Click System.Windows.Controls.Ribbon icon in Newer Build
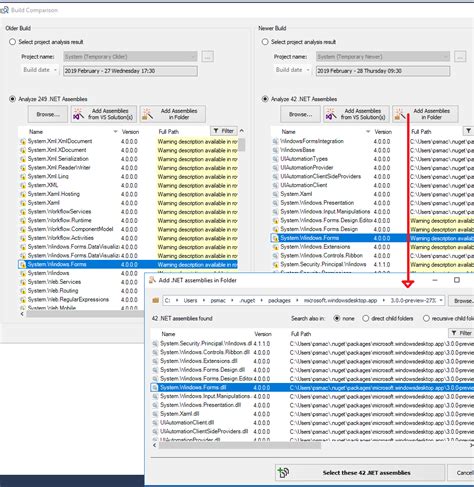The width and height of the screenshot is (474, 487). click(275, 256)
